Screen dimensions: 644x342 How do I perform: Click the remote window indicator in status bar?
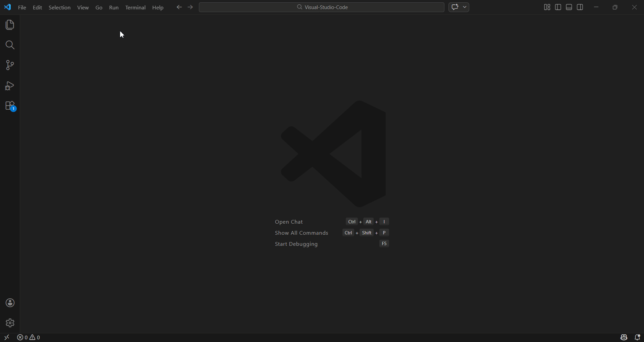click(6, 337)
